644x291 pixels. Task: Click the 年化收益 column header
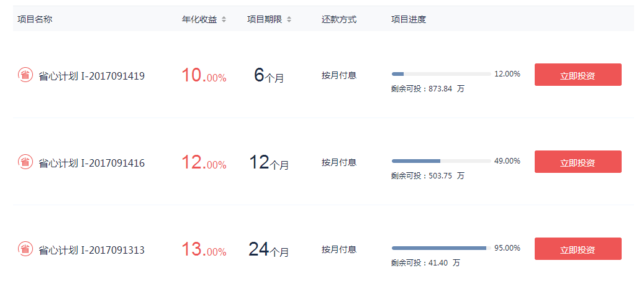(x=199, y=19)
